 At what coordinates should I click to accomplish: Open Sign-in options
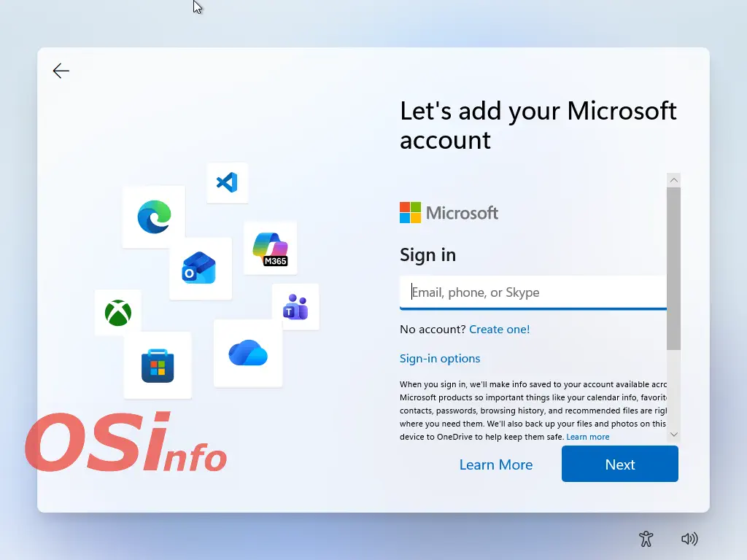click(x=440, y=359)
